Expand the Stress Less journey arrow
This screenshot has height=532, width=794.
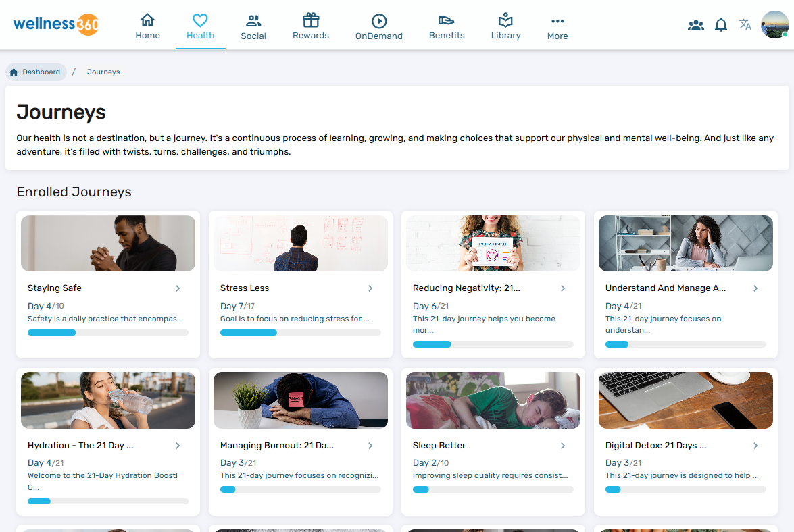coord(370,288)
